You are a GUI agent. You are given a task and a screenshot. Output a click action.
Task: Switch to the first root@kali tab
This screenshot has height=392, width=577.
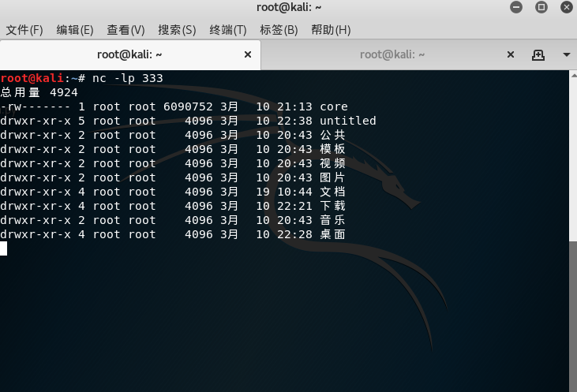[x=129, y=54]
